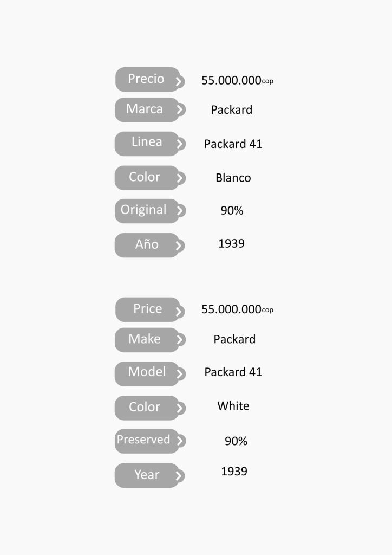Select the arrow icon beside Año
392x555 pixels.
tap(179, 247)
